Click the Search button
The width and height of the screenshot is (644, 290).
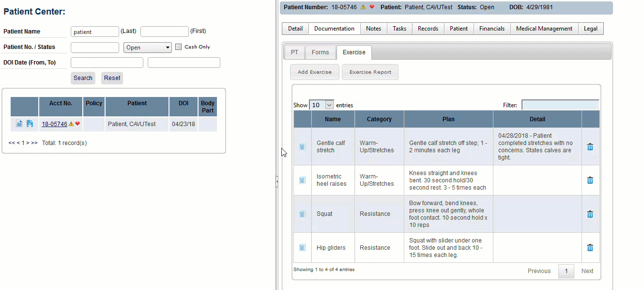83,78
